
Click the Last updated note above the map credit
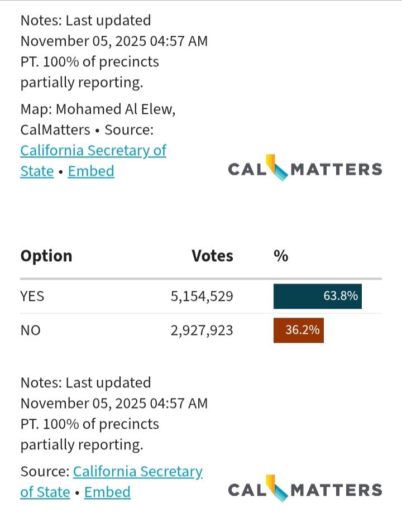[x=114, y=51]
